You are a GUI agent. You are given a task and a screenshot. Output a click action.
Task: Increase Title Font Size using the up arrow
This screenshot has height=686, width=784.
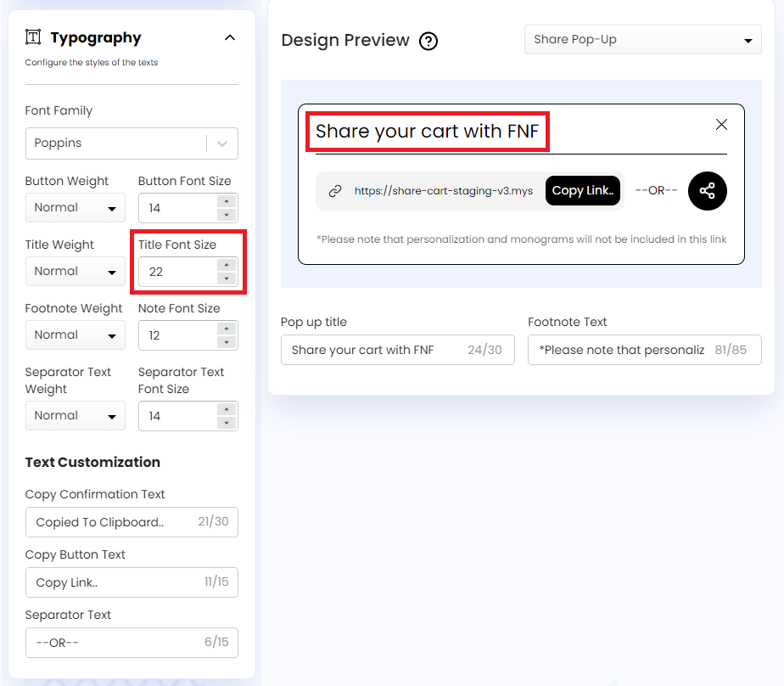(227, 266)
